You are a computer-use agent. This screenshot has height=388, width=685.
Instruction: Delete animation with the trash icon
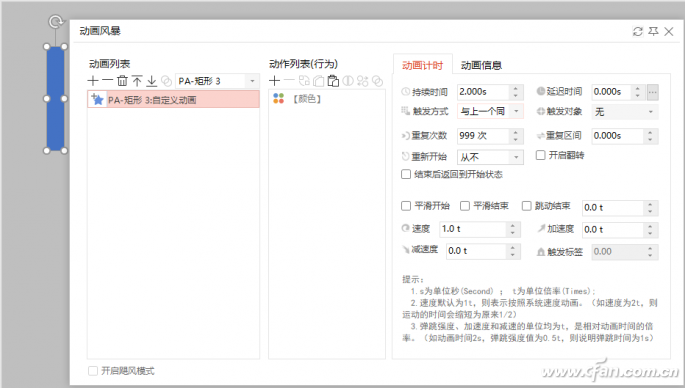click(x=122, y=81)
